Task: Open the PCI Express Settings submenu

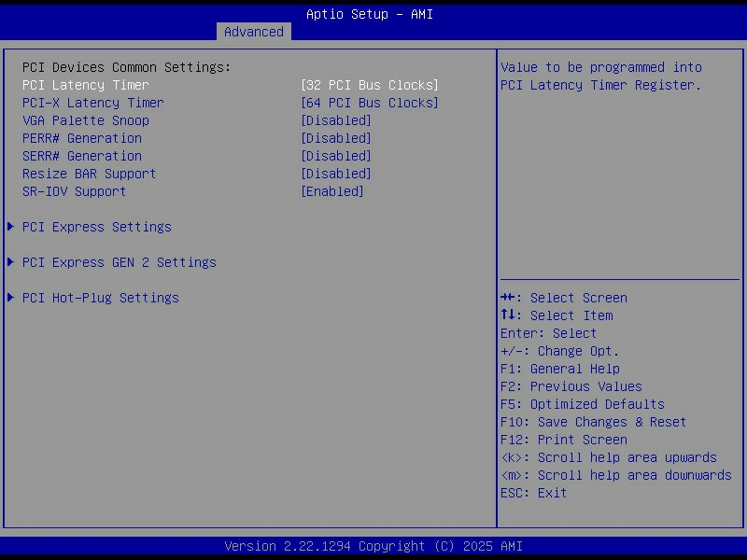Action: (97, 227)
